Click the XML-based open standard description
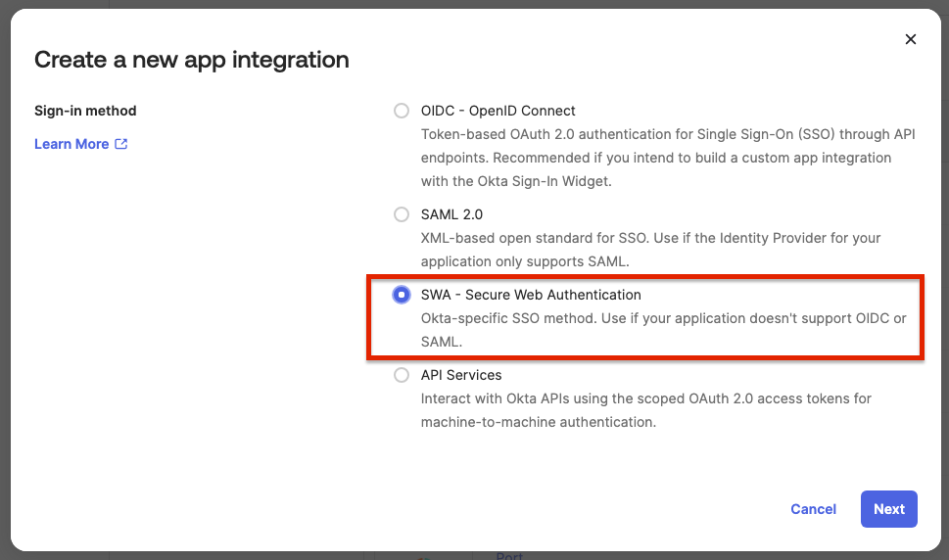The image size is (949, 560). point(650,250)
